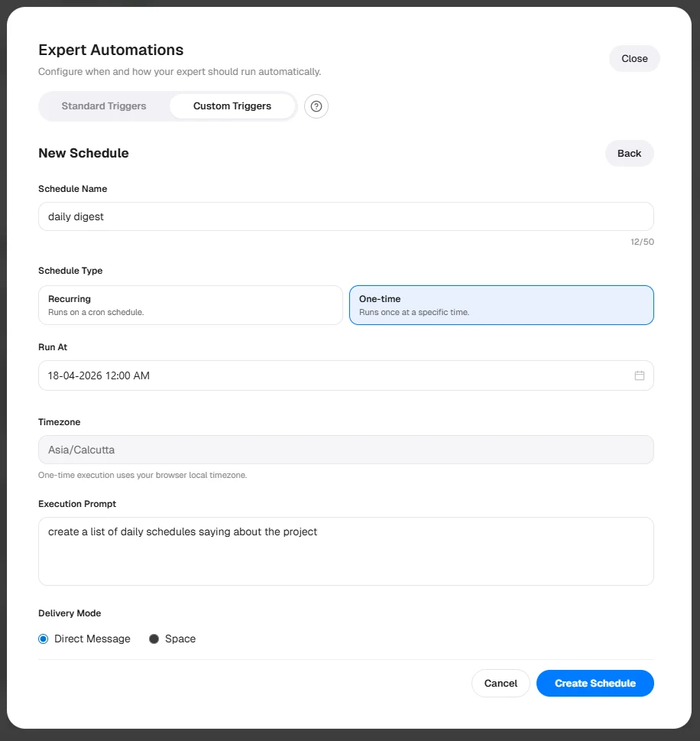This screenshot has width=700, height=741.
Task: Click the 12/50 character counter
Action: [x=642, y=242]
